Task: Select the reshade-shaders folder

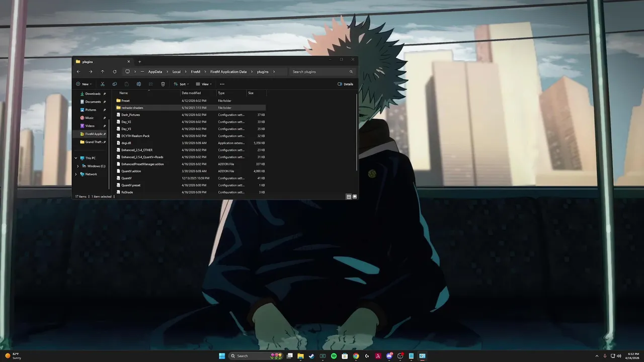Action: click(x=191, y=108)
